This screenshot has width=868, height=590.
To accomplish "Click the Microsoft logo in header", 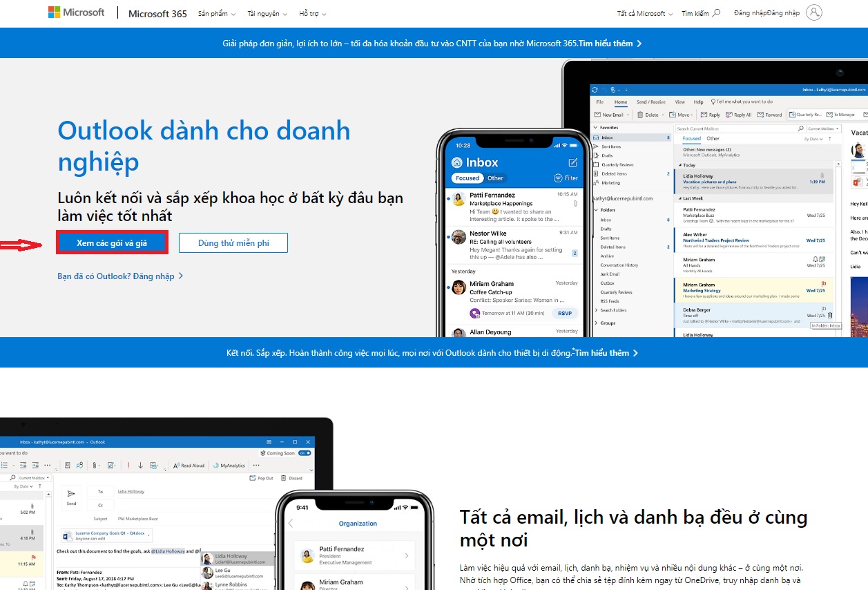I will 76,12.
